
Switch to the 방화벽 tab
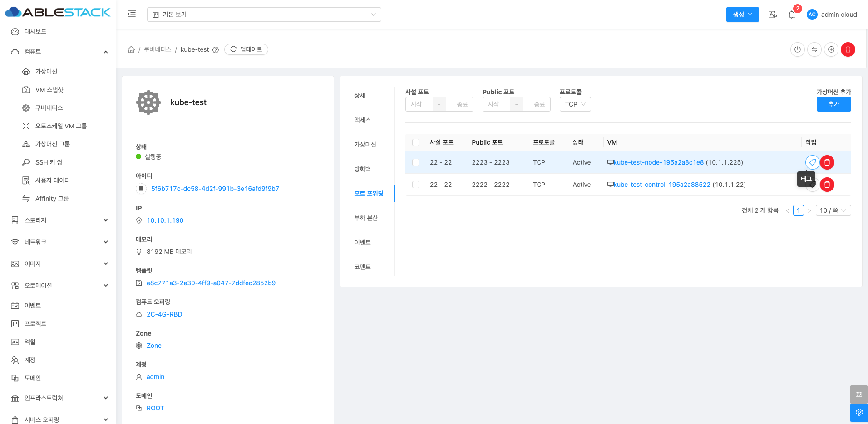[x=362, y=169]
